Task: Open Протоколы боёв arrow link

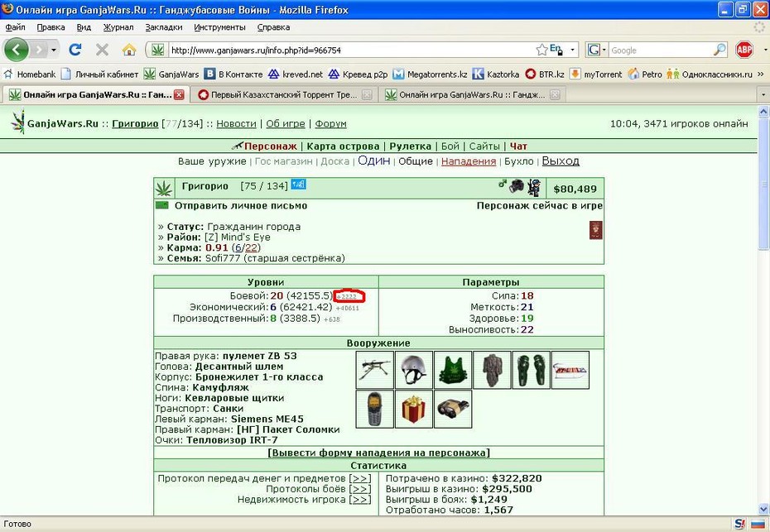Action: (x=360, y=489)
